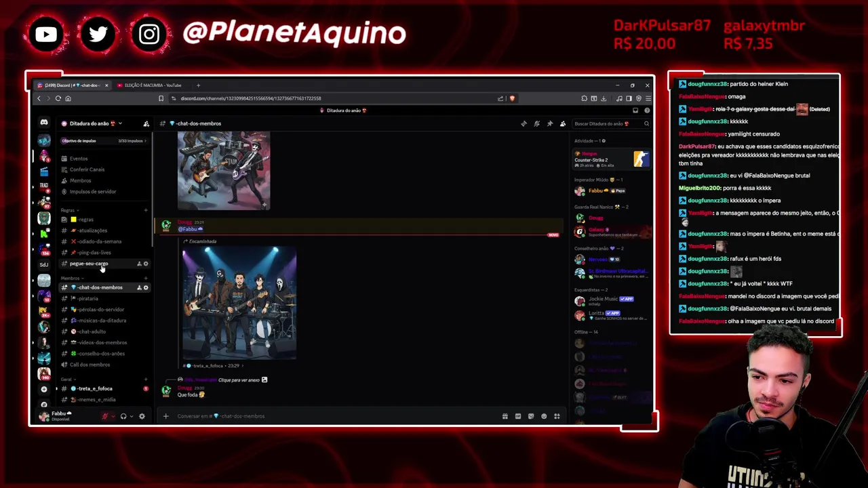Click the Instagram logo in overlay header
The image size is (868, 488).
(x=149, y=34)
